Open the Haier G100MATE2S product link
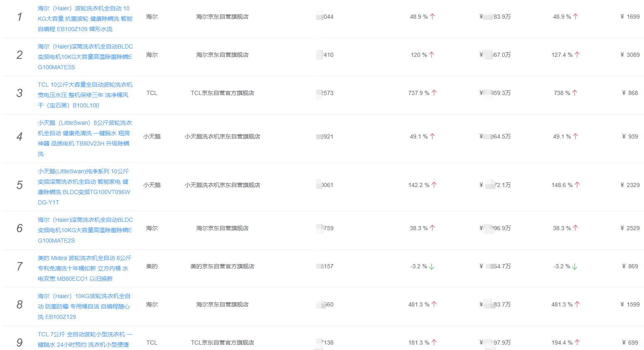Image resolution: width=644 pixels, height=350 pixels. [x=85, y=230]
